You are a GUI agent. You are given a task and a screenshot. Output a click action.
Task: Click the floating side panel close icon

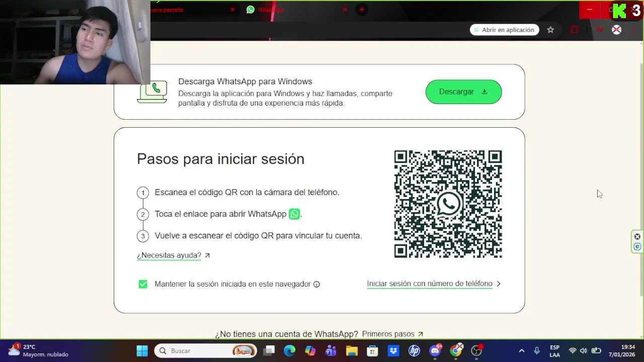(x=637, y=237)
